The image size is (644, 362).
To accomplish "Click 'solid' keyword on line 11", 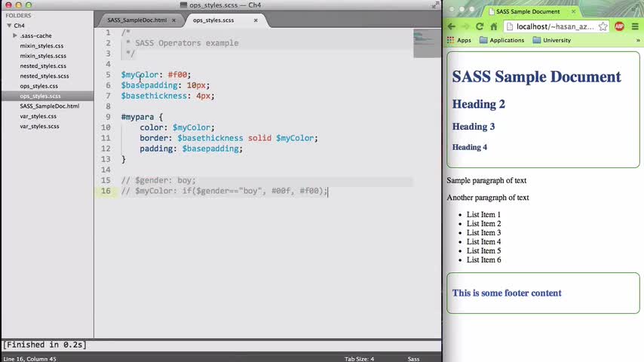I will [x=259, y=138].
